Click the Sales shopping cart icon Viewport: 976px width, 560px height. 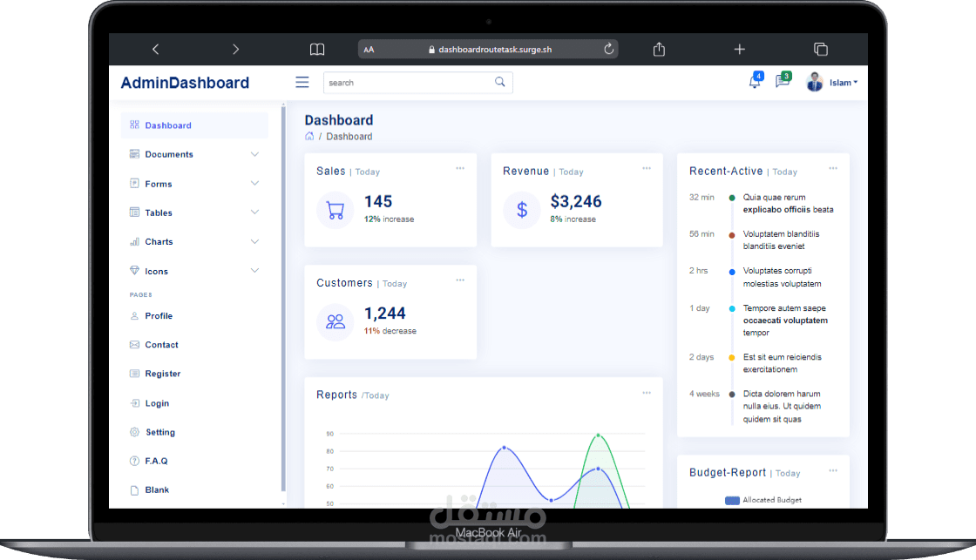pos(335,210)
